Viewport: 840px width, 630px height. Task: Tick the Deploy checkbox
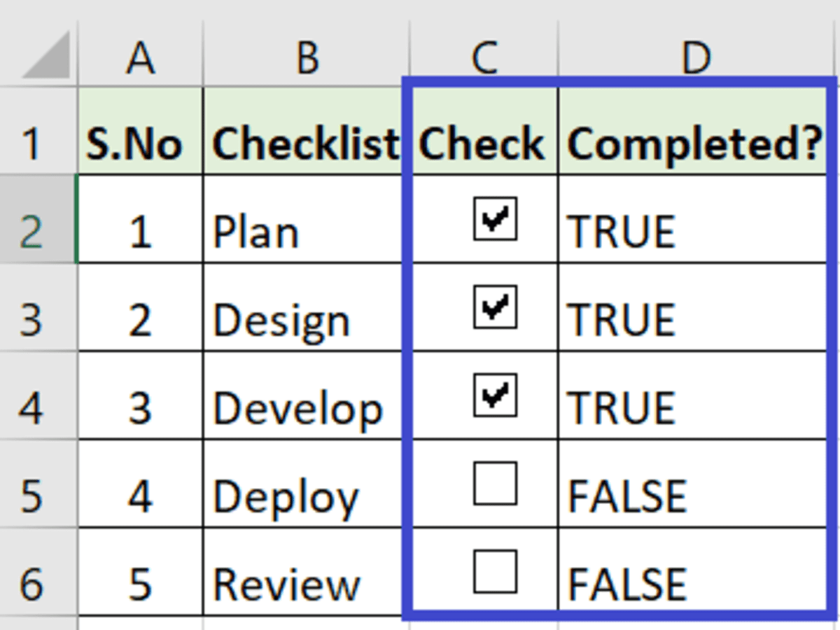coord(495,483)
